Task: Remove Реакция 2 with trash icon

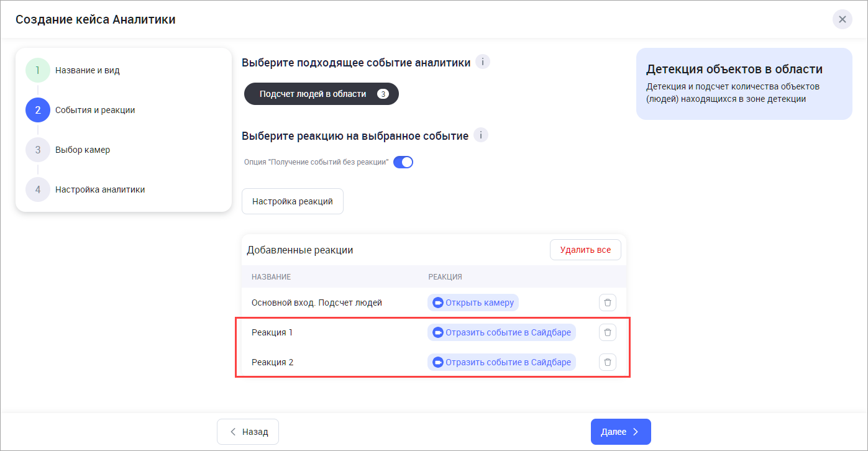Action: 608,362
